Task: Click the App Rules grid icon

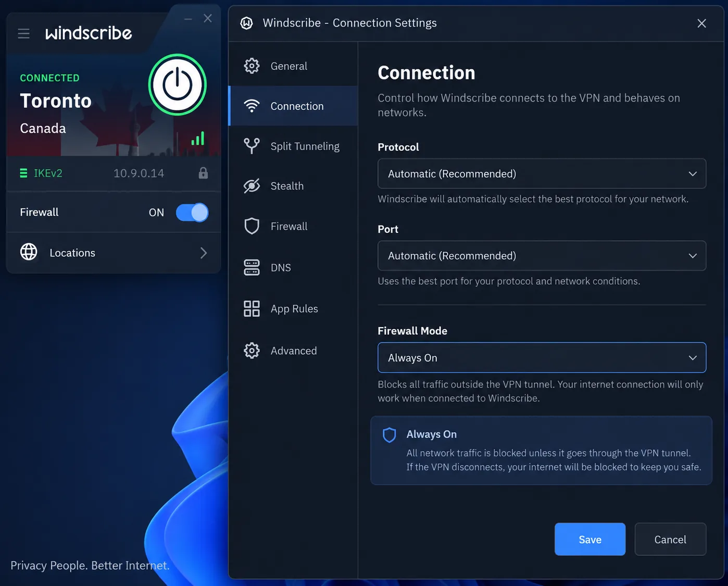Action: coord(252,308)
